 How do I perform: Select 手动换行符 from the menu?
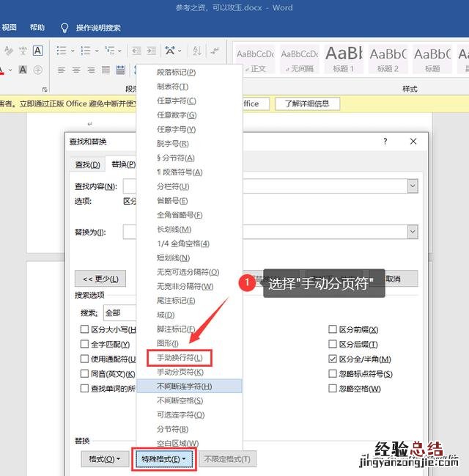pos(180,357)
